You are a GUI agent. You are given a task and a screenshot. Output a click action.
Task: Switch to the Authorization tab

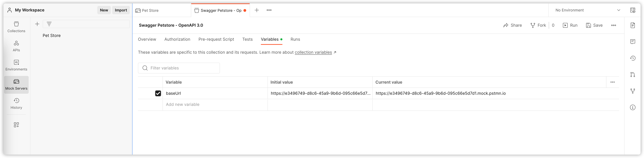pyautogui.click(x=177, y=39)
